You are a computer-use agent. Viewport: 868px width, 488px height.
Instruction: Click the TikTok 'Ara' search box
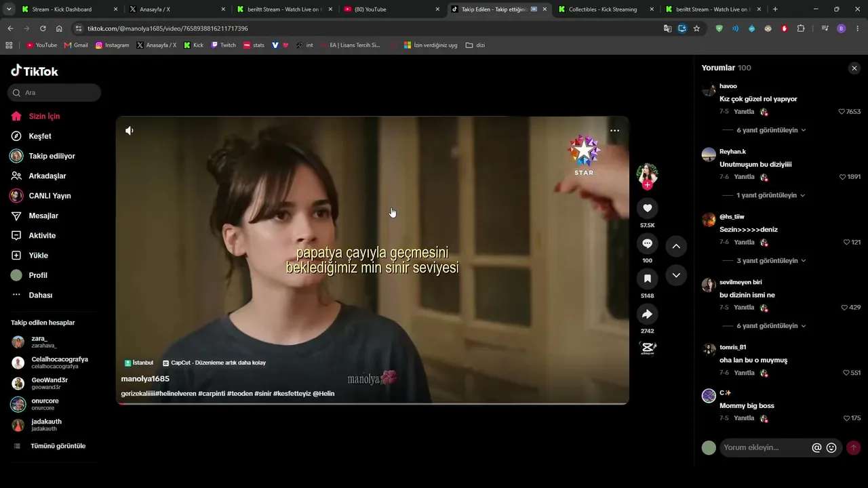(x=54, y=92)
